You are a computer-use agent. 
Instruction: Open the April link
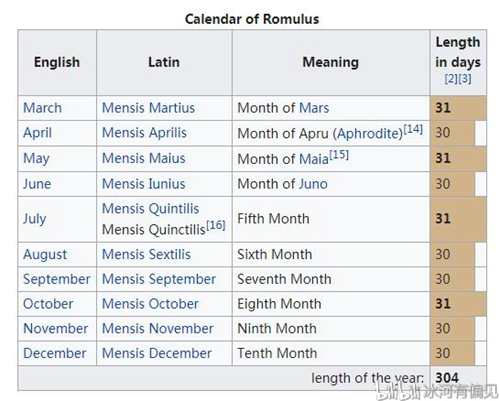(x=37, y=133)
